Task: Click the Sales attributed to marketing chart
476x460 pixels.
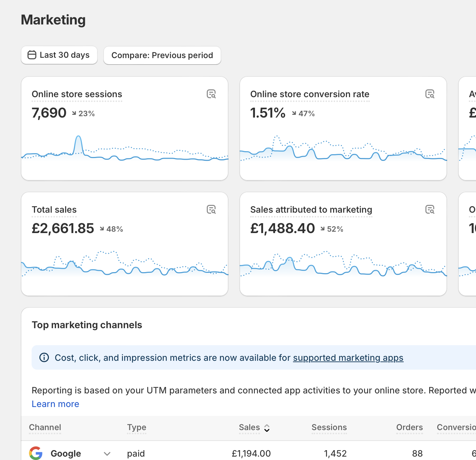Action: tap(343, 264)
